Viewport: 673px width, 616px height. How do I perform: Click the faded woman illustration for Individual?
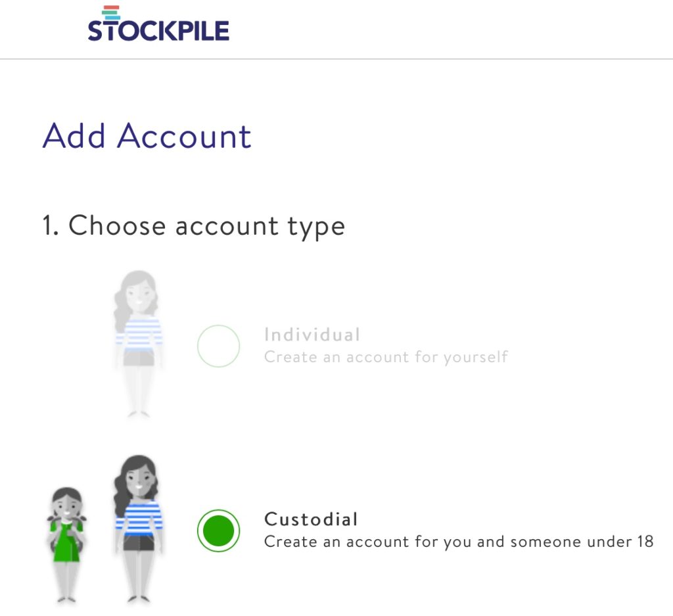(x=138, y=343)
